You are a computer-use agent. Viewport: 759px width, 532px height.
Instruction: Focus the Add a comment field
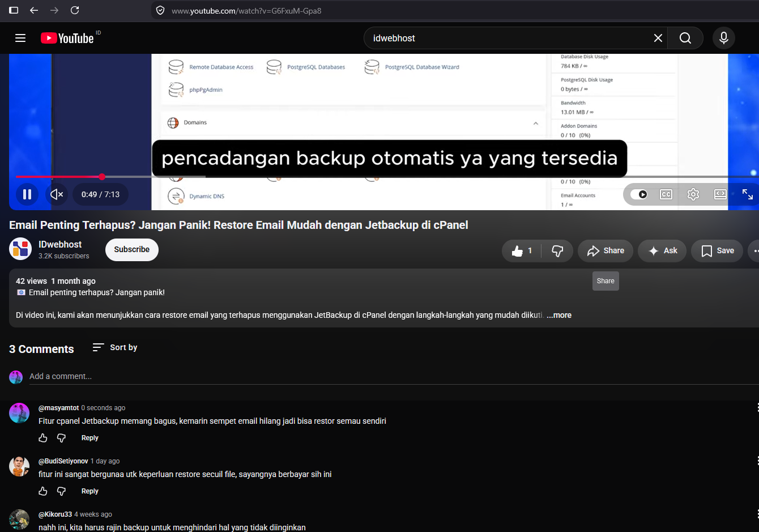tap(394, 376)
